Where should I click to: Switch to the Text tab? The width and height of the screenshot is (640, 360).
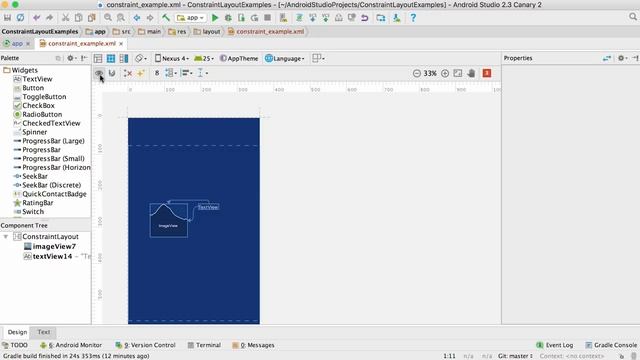44,332
